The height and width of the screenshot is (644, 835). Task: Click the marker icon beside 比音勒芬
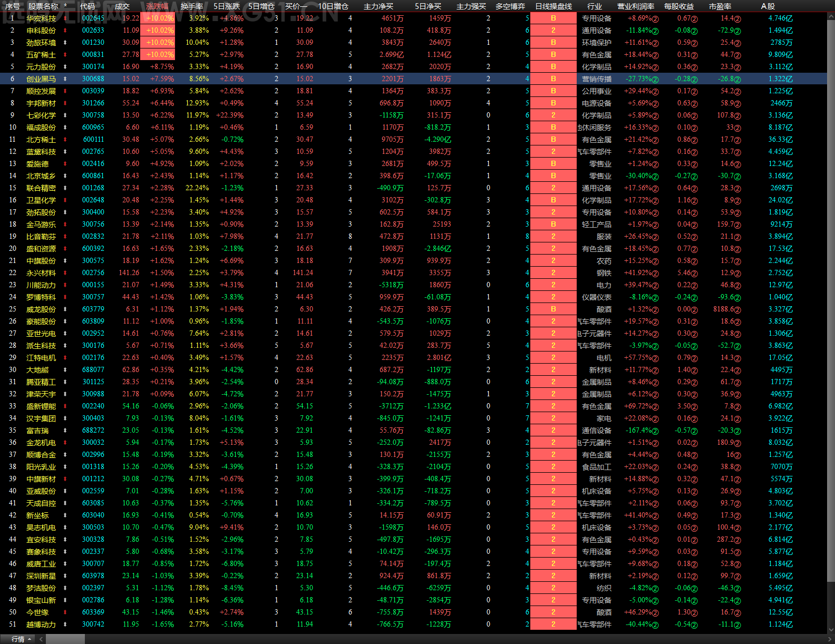(65, 237)
